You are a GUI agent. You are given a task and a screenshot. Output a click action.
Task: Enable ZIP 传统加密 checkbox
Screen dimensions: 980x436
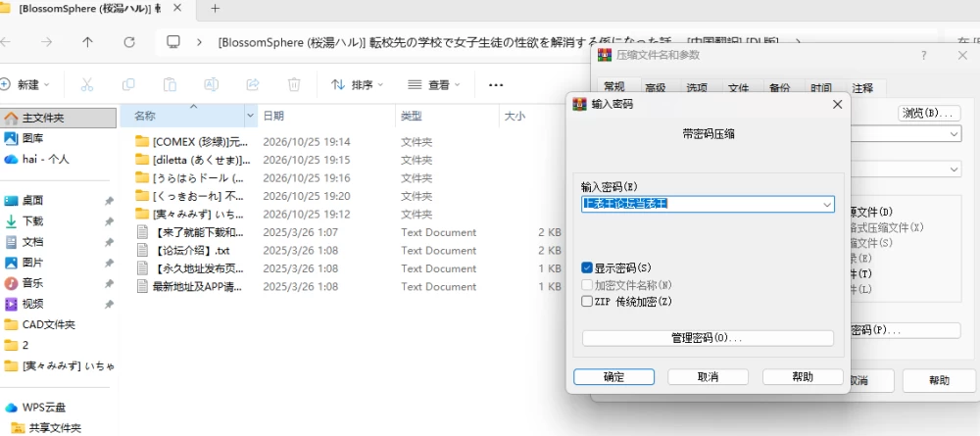click(x=587, y=302)
